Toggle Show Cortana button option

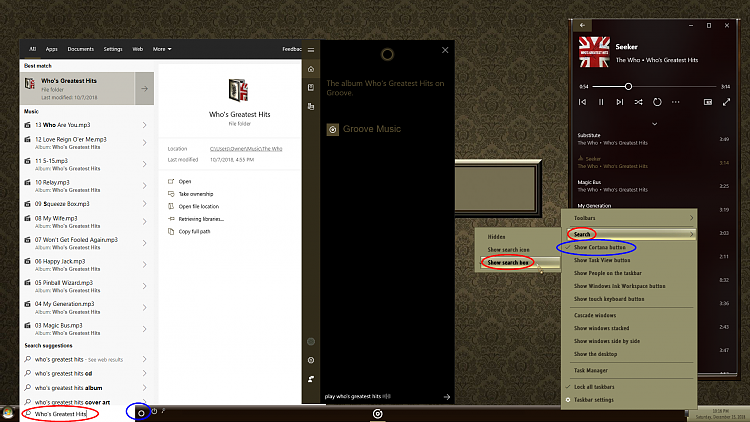600,247
